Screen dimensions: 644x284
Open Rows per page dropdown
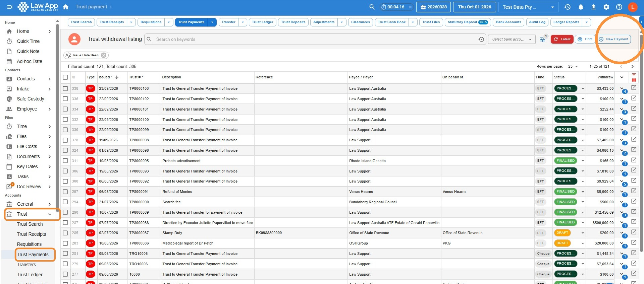[573, 66]
